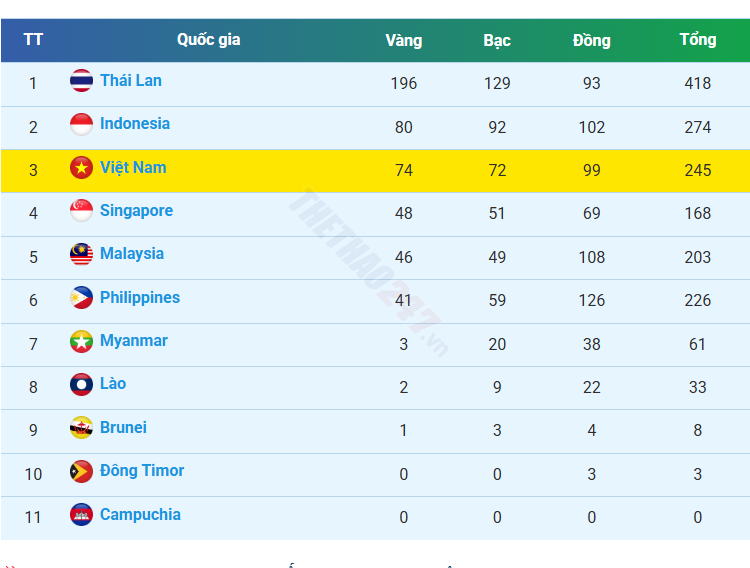Click the Philippines flag icon
Viewport: 750px width, 568px height.
(x=82, y=298)
